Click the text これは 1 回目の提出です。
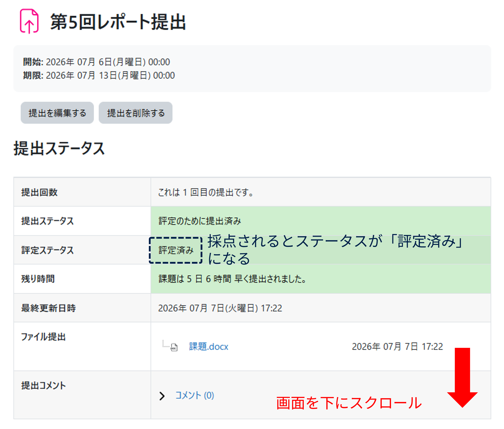The image size is (504, 429). click(x=206, y=192)
